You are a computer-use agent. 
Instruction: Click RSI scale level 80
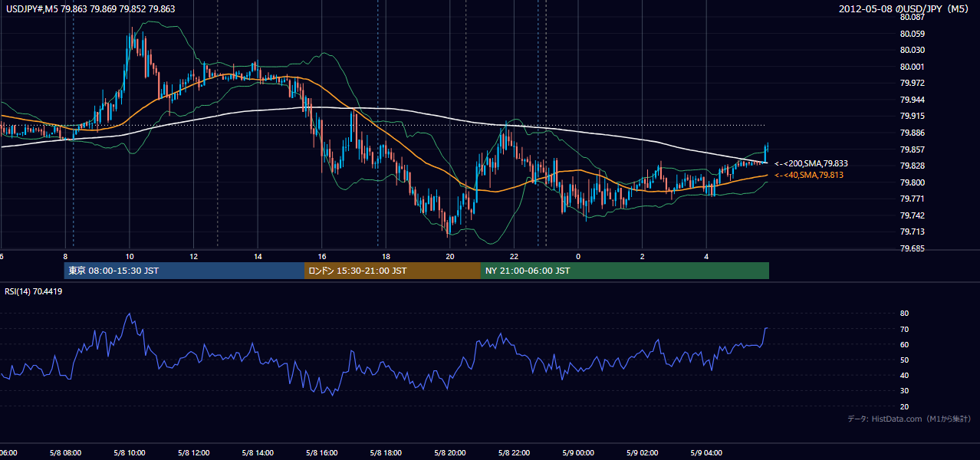[x=905, y=314]
